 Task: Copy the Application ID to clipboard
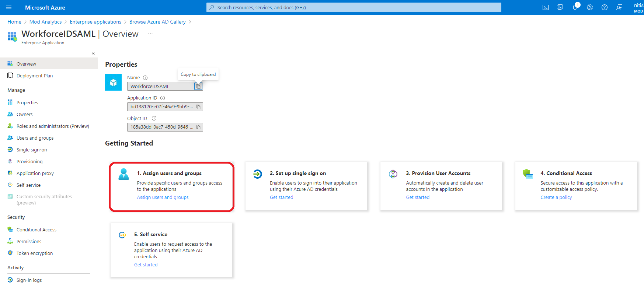pyautogui.click(x=198, y=107)
